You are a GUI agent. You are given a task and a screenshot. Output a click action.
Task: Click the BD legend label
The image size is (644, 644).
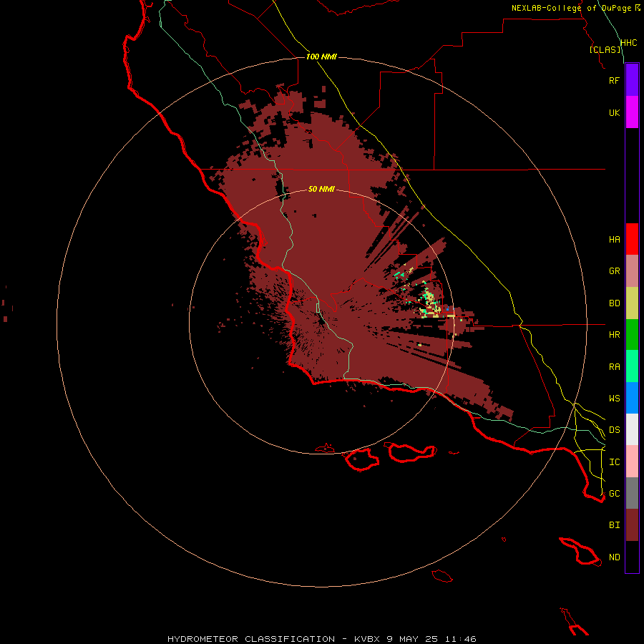(x=615, y=303)
